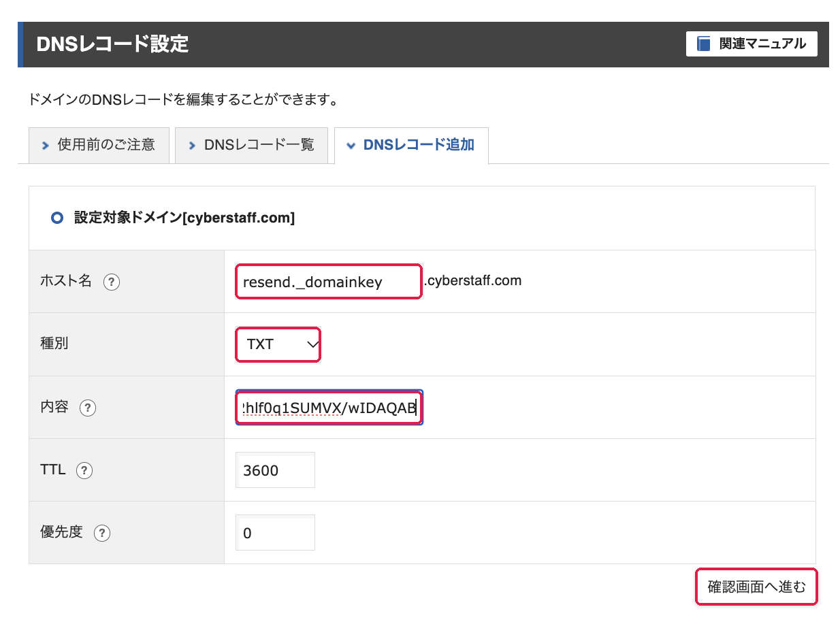840x622 pixels.
Task: Click arrow icon on DNSレコード一覧 tab
Action: (192, 146)
